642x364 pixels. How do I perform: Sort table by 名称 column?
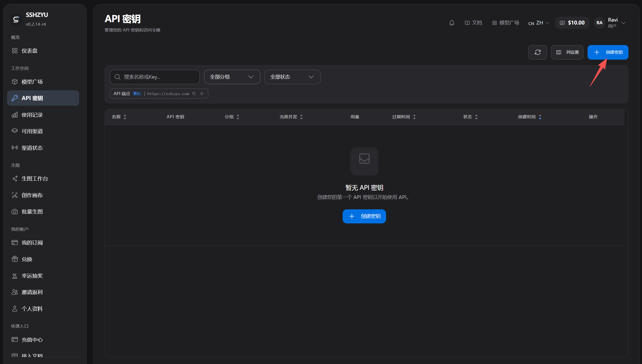[x=119, y=117]
